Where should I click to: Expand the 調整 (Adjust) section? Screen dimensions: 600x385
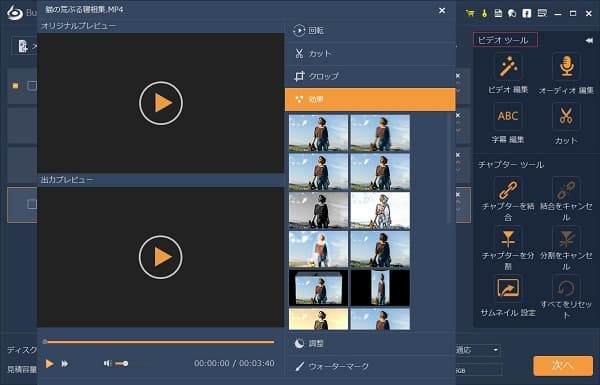[370, 343]
